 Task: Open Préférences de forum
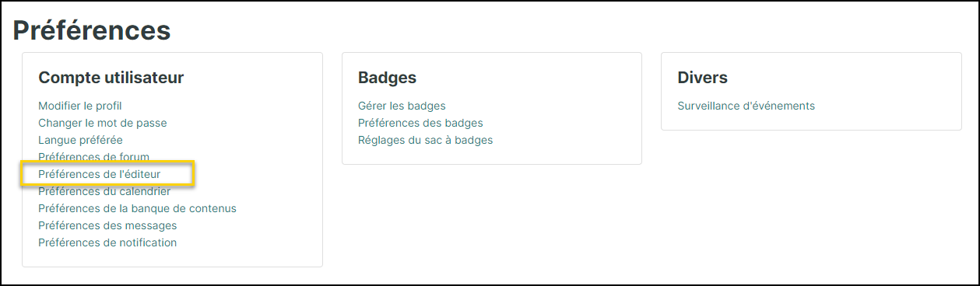pos(93,157)
